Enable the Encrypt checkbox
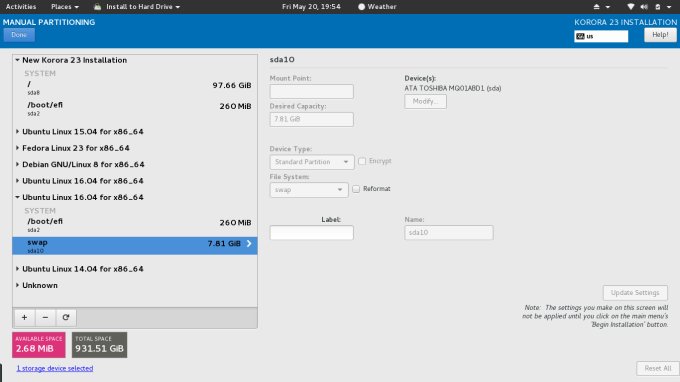This screenshot has height=382, width=680. point(362,161)
